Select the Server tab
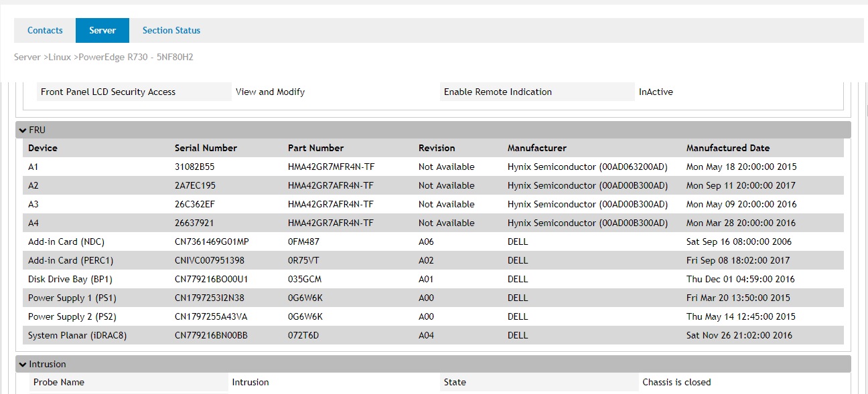868x394 pixels. coord(102,30)
